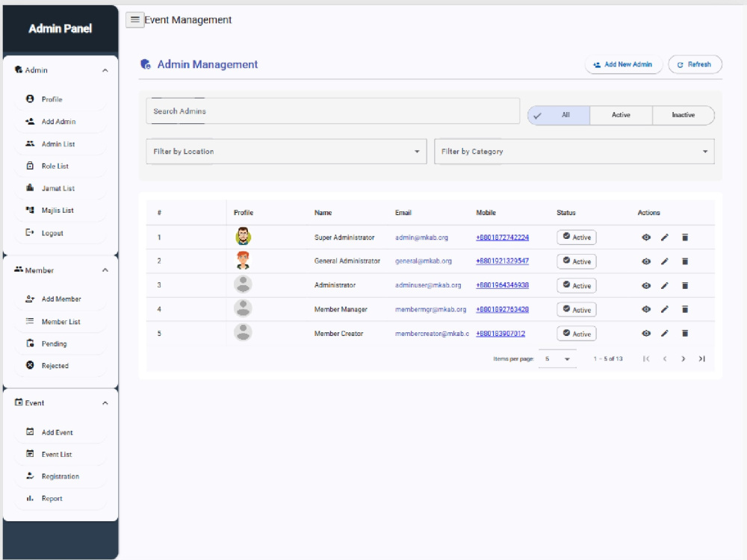Click the admin@mkab.org email link
Screen dimensions: 747x560
point(421,237)
